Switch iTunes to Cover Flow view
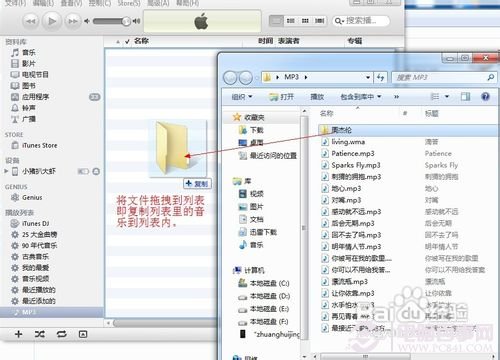The height and width of the screenshot is (360, 500). click(x=319, y=21)
